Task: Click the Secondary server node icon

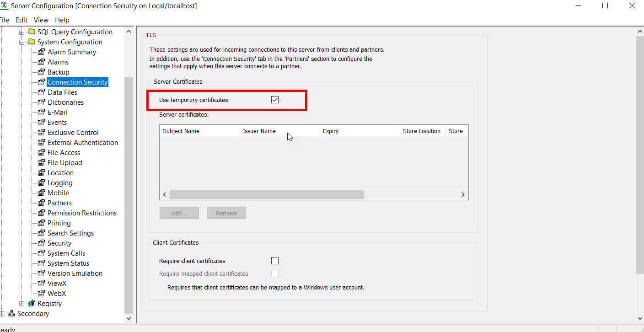Action: (x=11, y=314)
